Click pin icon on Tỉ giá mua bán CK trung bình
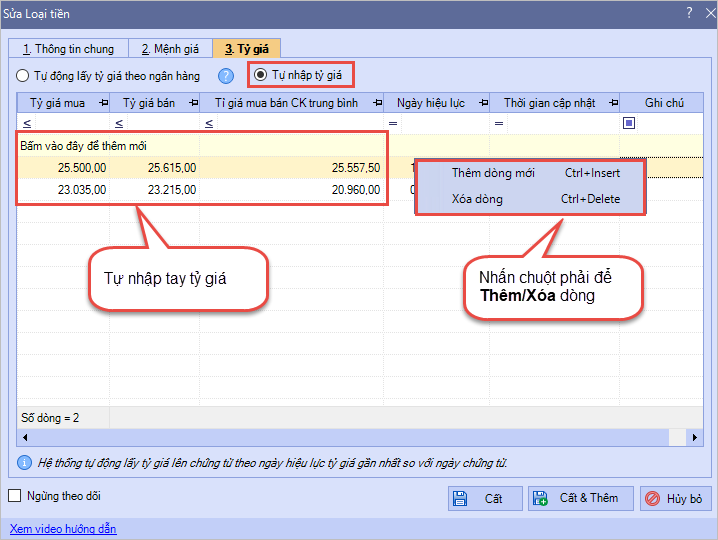Viewport: 718px width, 540px height. [374, 102]
